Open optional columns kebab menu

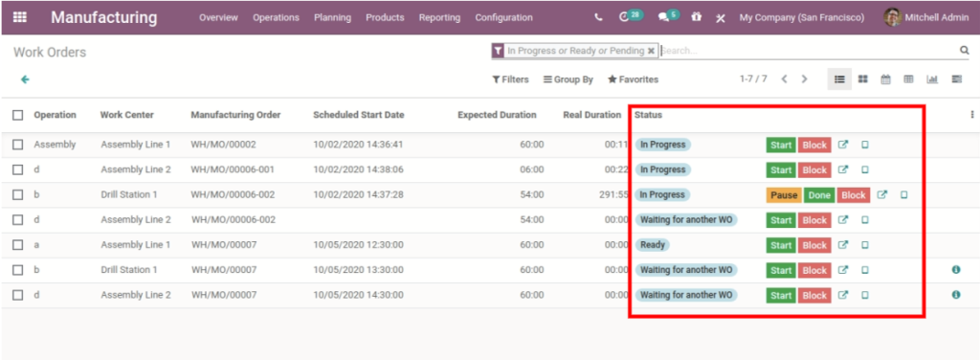[x=972, y=114]
